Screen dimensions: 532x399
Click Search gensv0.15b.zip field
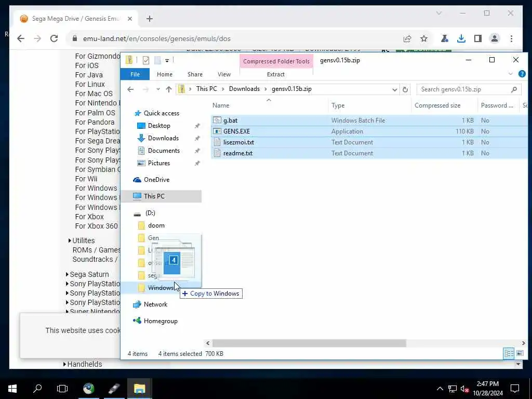[x=469, y=89]
